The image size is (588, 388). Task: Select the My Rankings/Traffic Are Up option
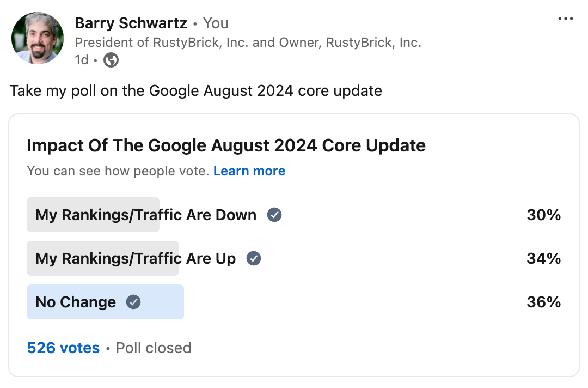136,258
